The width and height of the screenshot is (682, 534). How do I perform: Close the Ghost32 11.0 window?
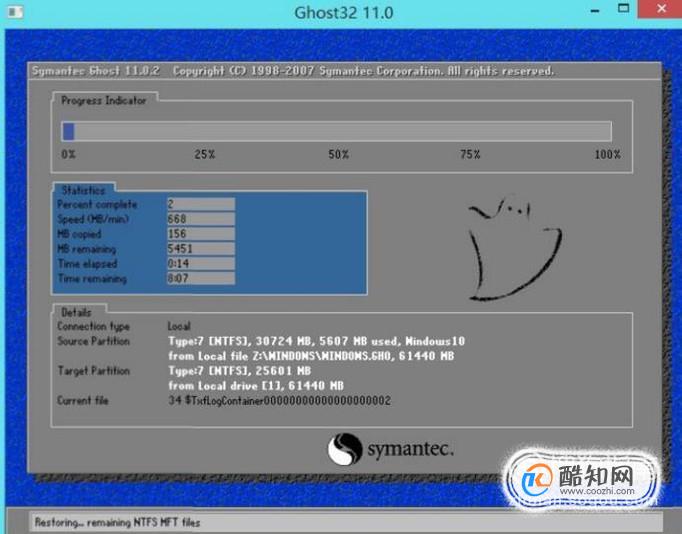(x=660, y=9)
